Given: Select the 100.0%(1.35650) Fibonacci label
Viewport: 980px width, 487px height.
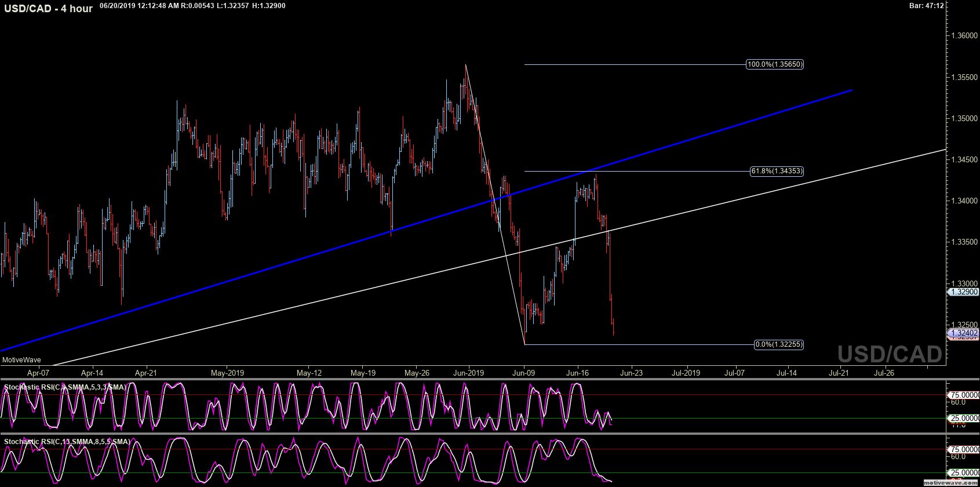Looking at the screenshot, I should pyautogui.click(x=775, y=64).
